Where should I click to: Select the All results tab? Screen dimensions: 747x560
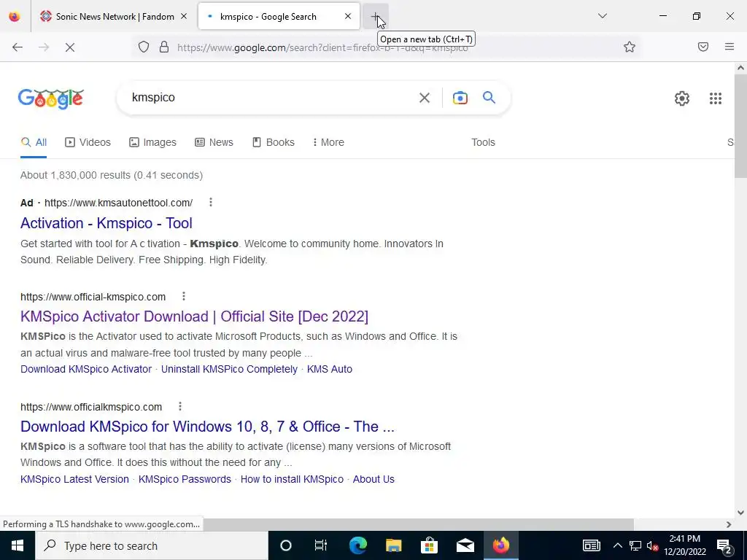click(34, 142)
